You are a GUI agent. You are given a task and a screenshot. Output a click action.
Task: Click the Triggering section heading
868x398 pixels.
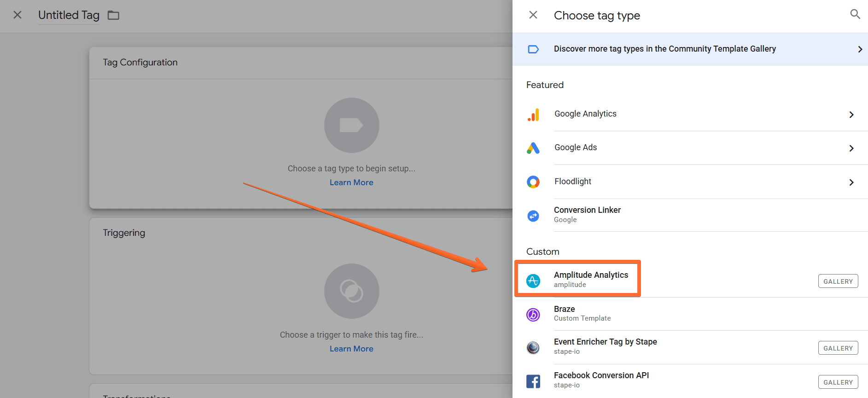click(x=124, y=233)
